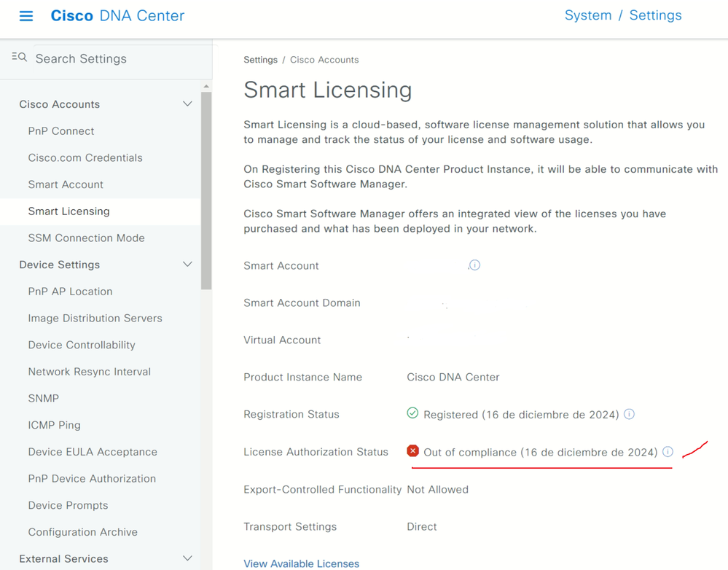Click the Not Allowed value
The width and height of the screenshot is (728, 570).
pos(437,489)
